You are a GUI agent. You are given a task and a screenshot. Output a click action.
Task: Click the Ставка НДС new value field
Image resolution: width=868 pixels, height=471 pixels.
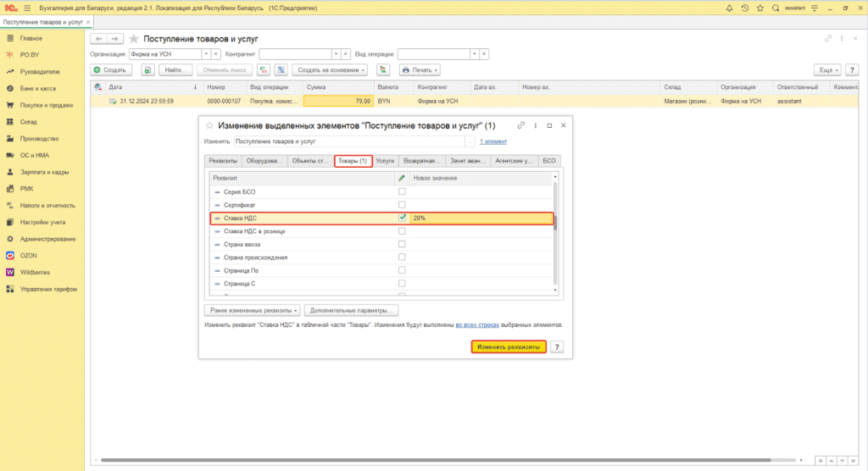click(479, 218)
